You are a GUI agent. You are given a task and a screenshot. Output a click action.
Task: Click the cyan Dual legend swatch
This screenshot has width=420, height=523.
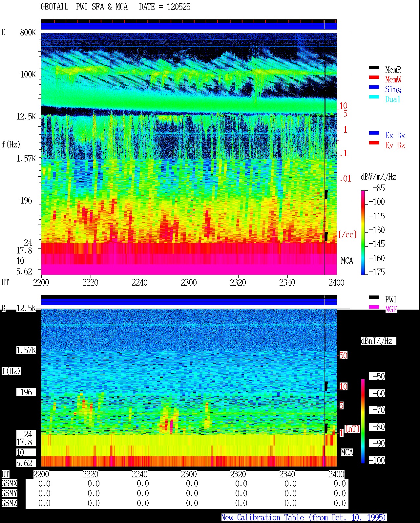point(374,97)
